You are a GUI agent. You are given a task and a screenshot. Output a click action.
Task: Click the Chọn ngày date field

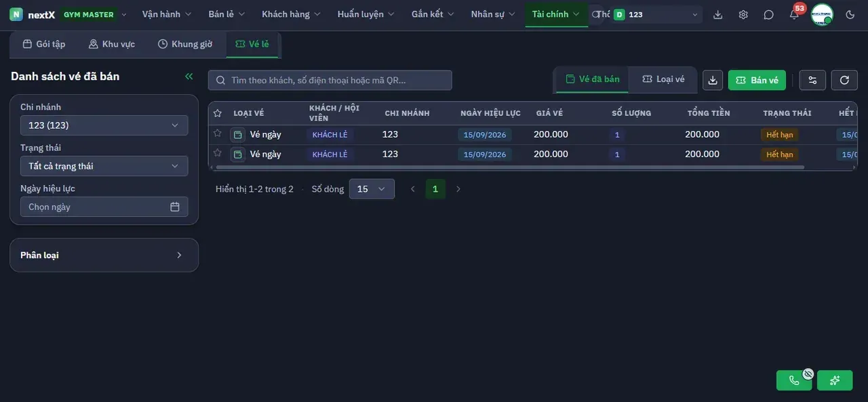click(104, 207)
